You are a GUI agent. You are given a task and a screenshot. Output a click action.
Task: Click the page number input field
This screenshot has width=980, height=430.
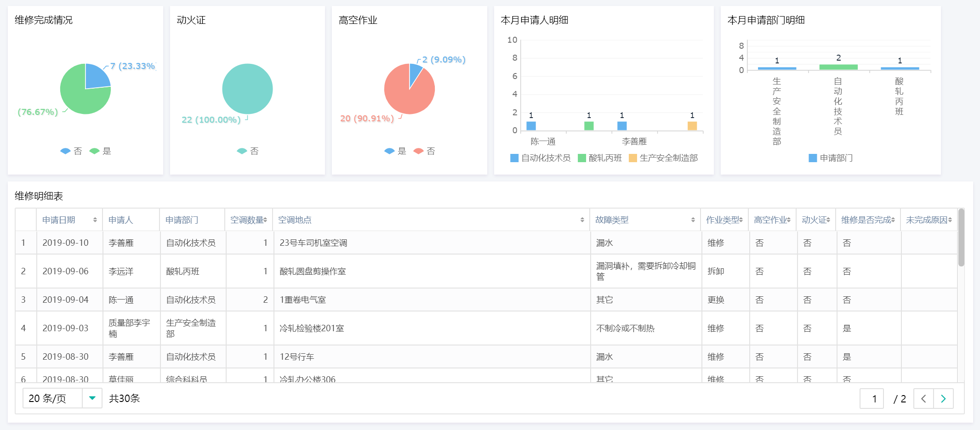click(x=872, y=399)
